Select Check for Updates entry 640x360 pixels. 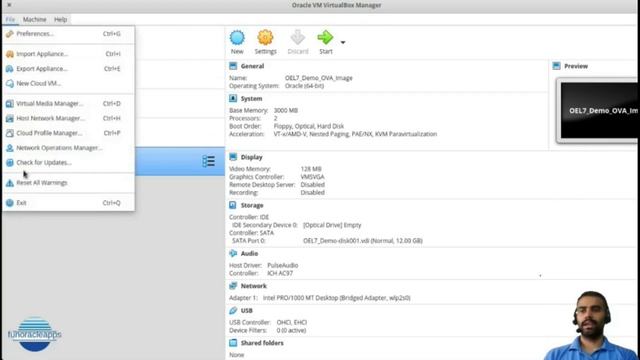pos(68,162)
